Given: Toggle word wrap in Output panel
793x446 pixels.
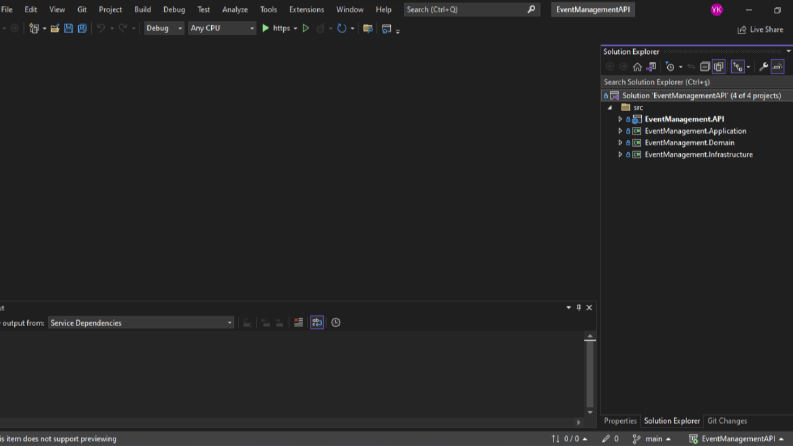Looking at the screenshot, I should 317,323.
